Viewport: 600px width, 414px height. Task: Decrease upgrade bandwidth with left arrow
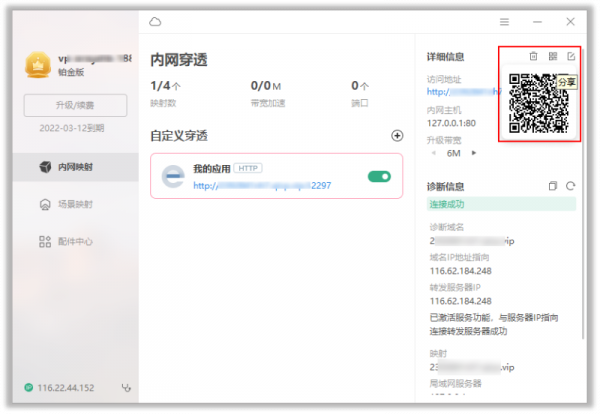pos(432,153)
